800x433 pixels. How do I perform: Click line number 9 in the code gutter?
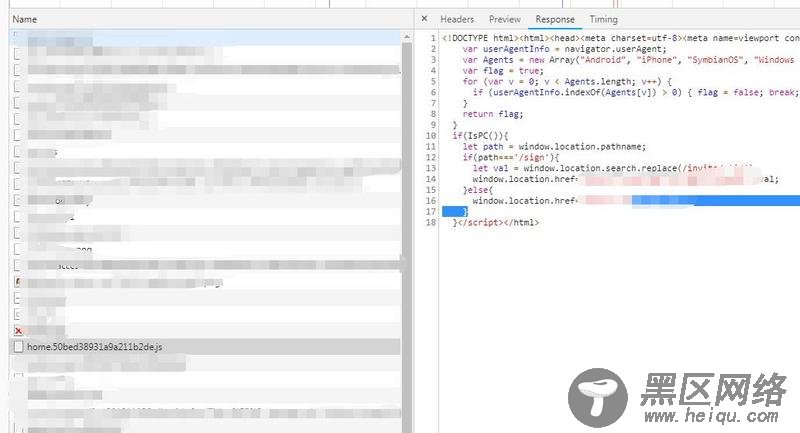pyautogui.click(x=433, y=125)
